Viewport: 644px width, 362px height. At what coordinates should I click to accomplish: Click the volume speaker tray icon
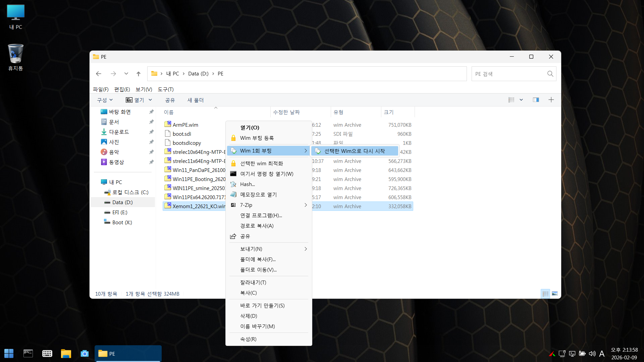(592, 354)
